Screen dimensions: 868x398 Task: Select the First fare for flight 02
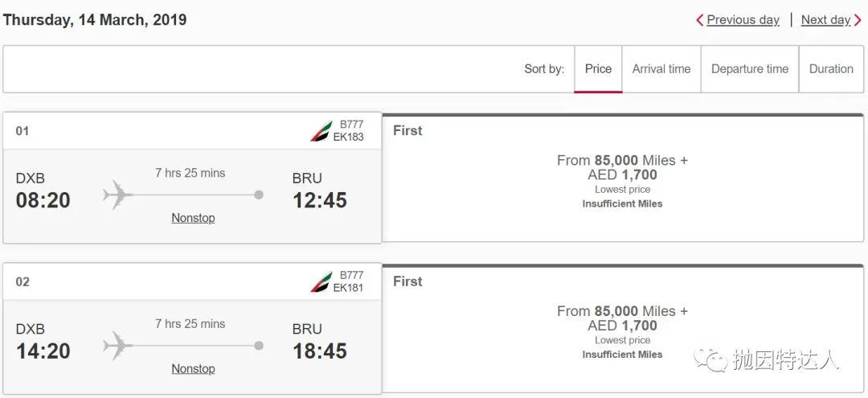tap(623, 328)
